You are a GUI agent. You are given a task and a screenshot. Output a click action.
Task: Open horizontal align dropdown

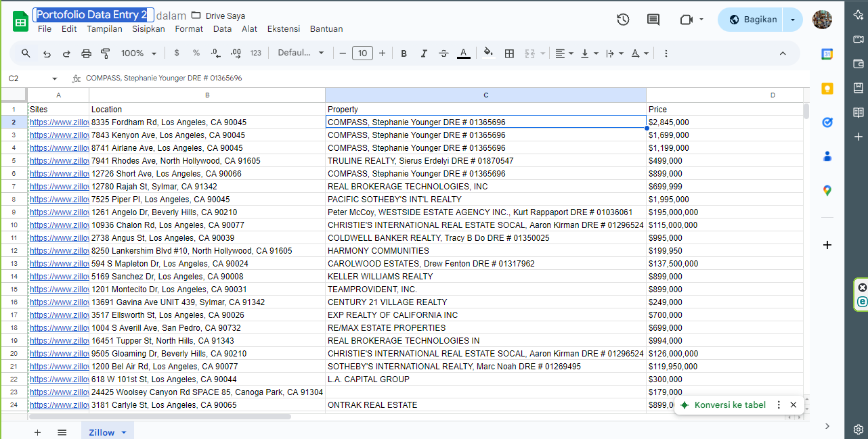tap(564, 53)
